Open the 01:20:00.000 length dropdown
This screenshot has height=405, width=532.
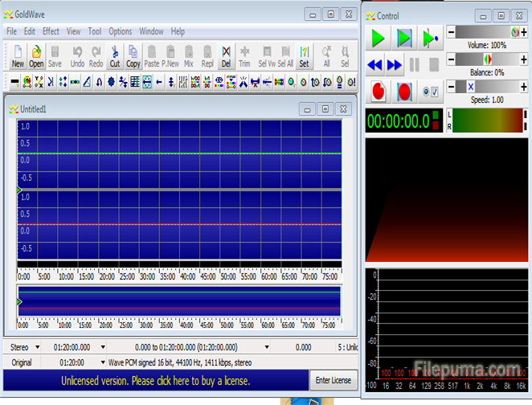pyautogui.click(x=101, y=347)
